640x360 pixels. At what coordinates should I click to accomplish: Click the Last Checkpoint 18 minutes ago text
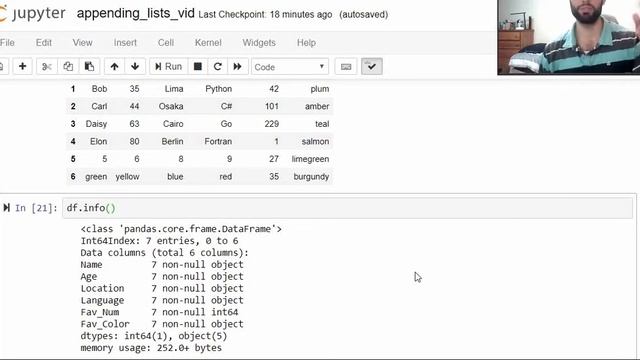click(x=265, y=15)
